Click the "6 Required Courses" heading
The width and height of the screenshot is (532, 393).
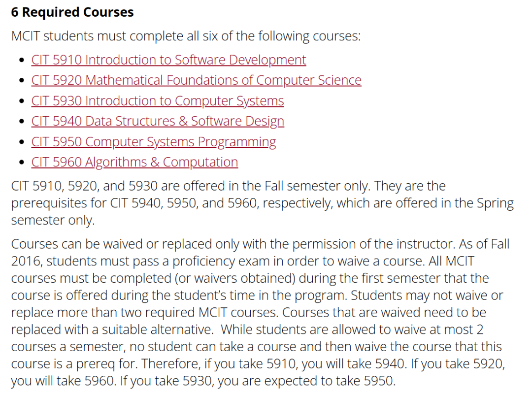click(72, 12)
